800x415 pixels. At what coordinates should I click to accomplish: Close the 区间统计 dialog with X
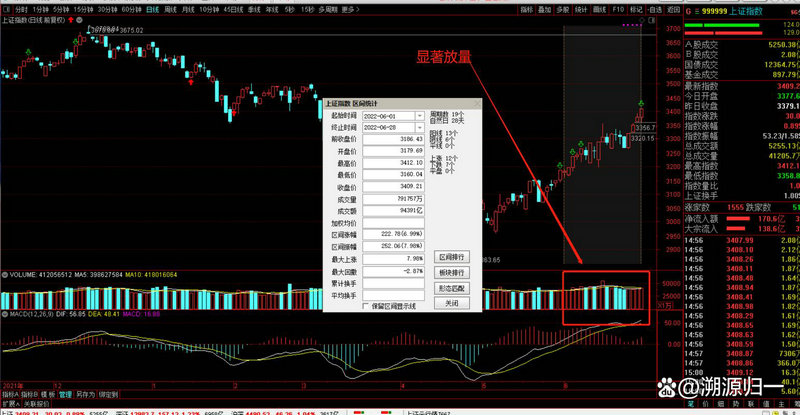[477, 102]
